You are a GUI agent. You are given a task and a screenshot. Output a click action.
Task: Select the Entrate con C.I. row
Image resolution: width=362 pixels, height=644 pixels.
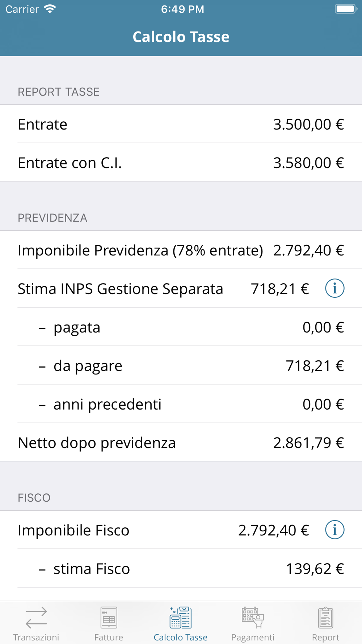(x=181, y=163)
